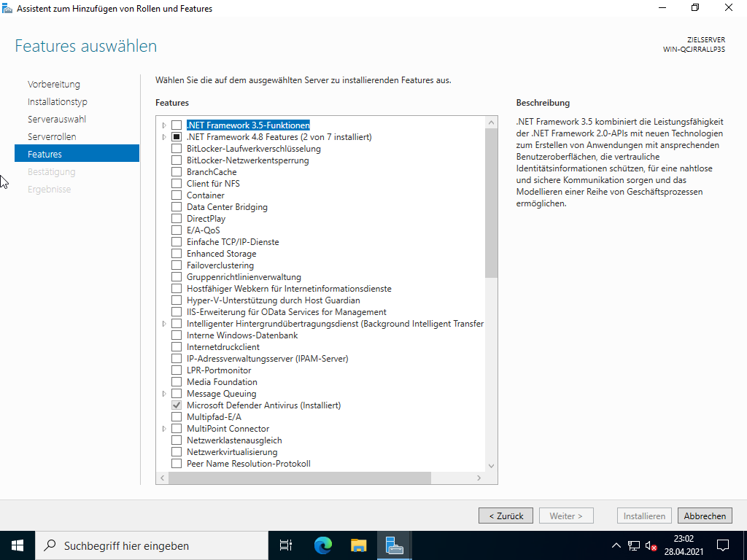The height and width of the screenshot is (560, 747).
Task: Click the Server Manager taskbar icon
Action: point(395,545)
